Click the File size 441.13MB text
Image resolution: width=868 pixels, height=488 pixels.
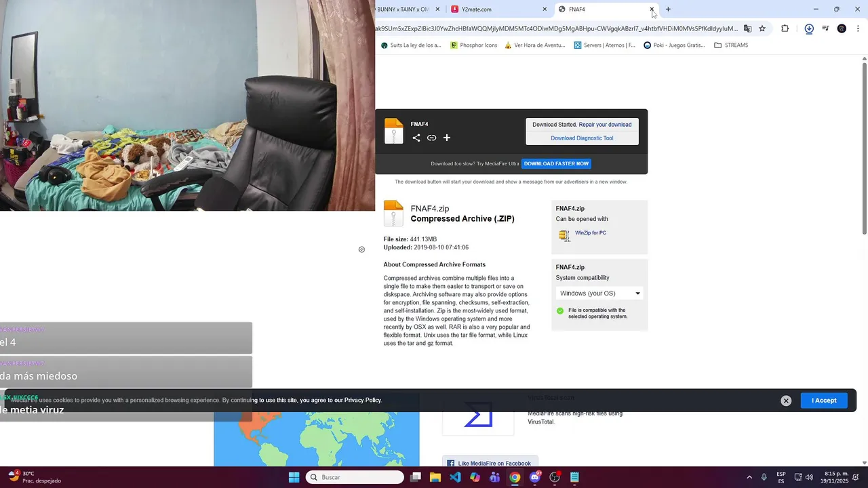(x=410, y=239)
